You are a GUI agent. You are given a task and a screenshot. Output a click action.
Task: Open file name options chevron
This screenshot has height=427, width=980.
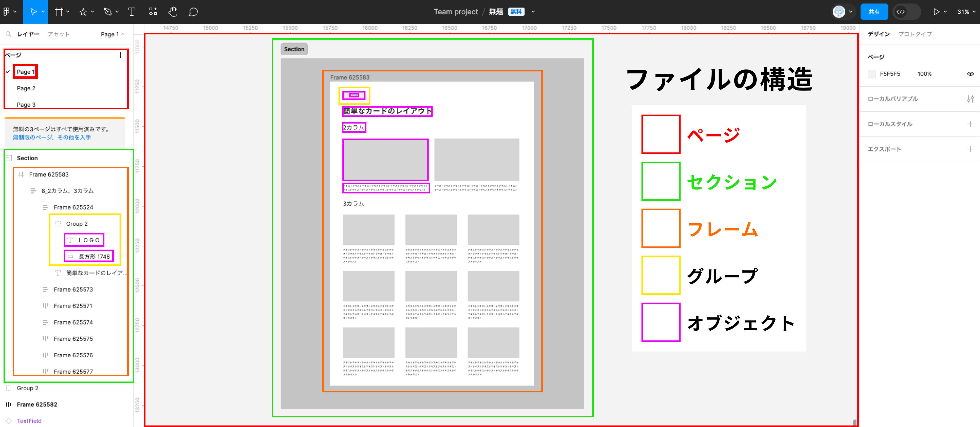click(x=533, y=12)
